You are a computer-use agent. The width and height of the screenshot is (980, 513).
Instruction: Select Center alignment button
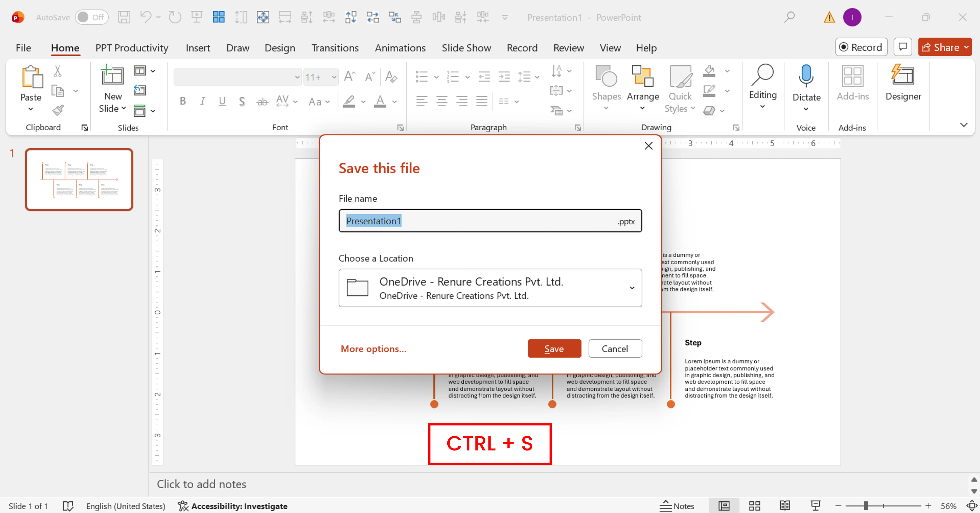click(442, 101)
